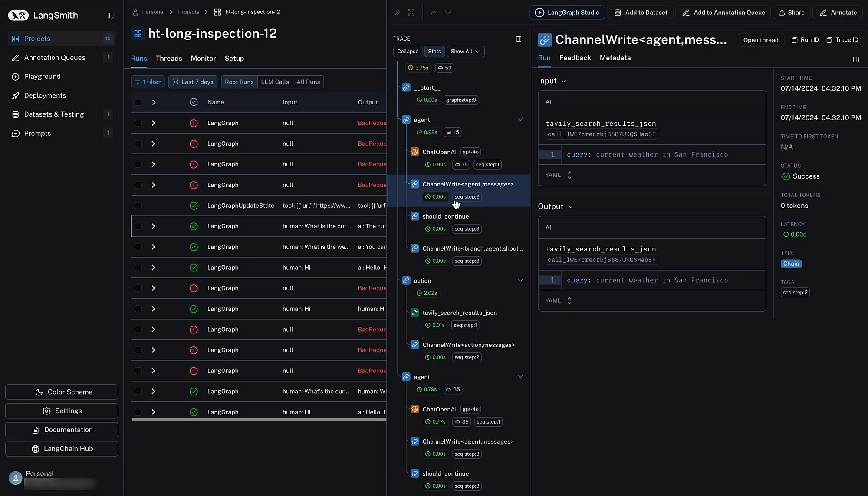The image size is (868, 496).
Task: Click the double-chevron expand trace panel icon
Action: tap(397, 13)
